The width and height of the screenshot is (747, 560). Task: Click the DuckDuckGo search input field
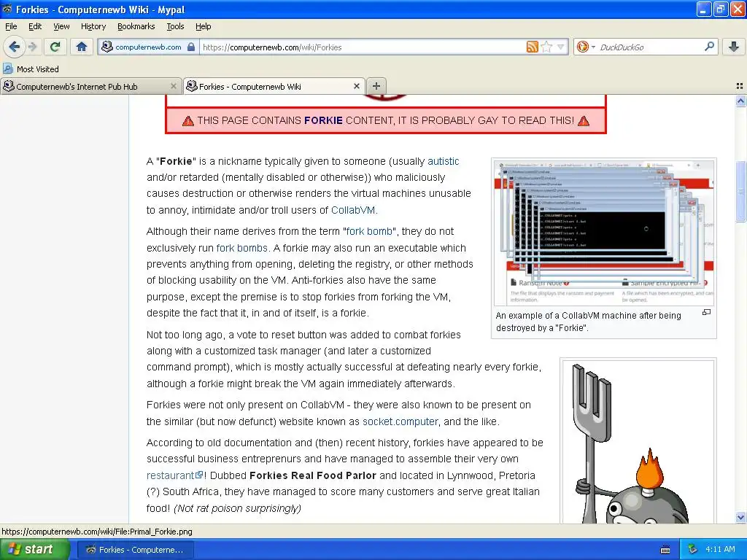(650, 47)
